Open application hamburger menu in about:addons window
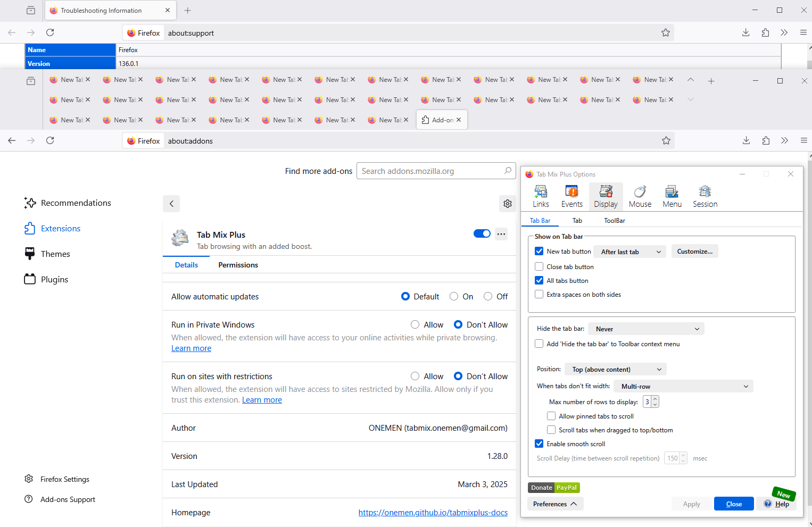Image resolution: width=812 pixels, height=527 pixels. [804, 141]
